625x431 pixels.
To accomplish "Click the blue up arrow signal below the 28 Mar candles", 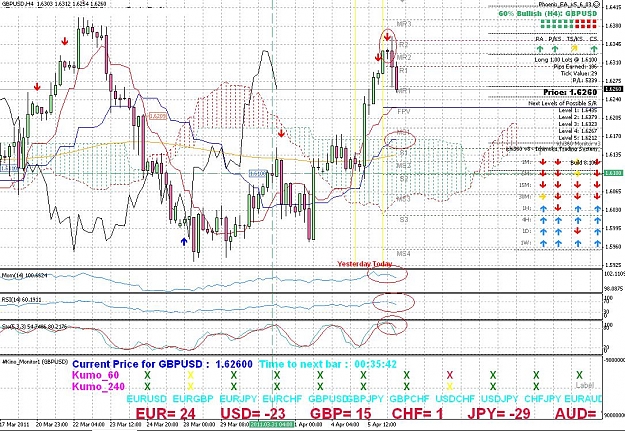I will click(x=184, y=241).
